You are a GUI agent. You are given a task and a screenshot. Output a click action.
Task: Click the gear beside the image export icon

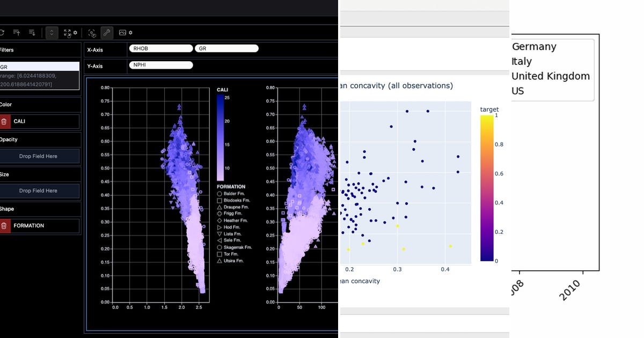[x=130, y=32]
